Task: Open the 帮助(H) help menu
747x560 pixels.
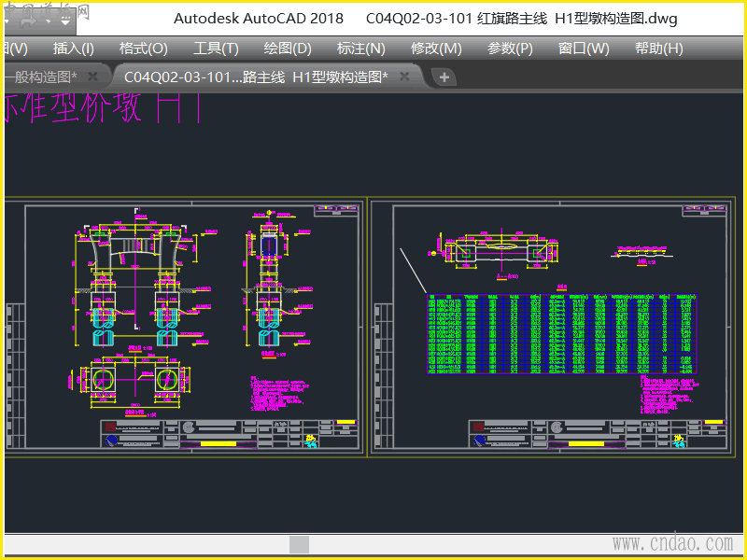Action: pos(658,49)
